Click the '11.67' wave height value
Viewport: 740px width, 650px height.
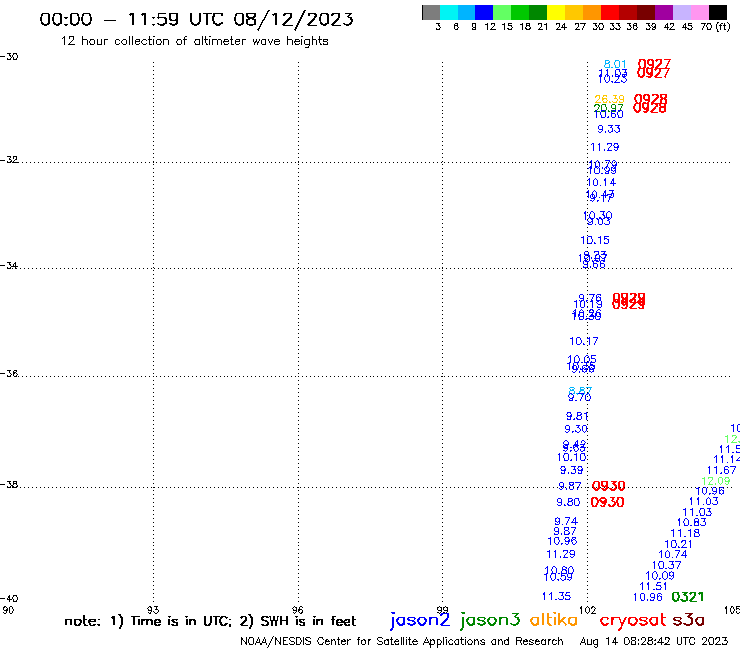(x=722, y=470)
